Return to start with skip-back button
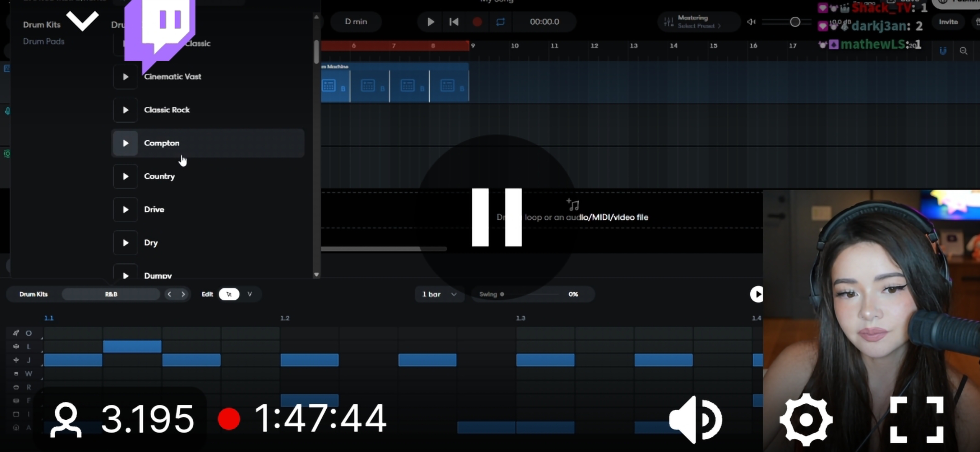Screen dimensions: 980x452 click(x=454, y=22)
